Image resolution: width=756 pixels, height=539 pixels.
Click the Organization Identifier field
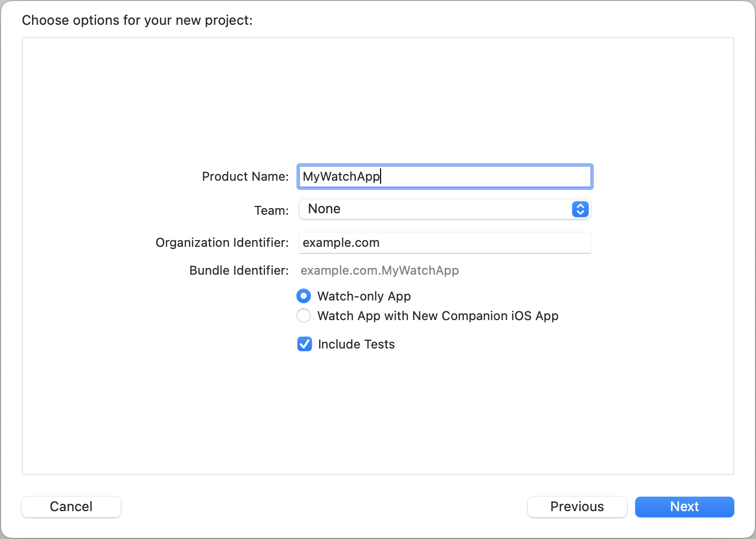444,243
